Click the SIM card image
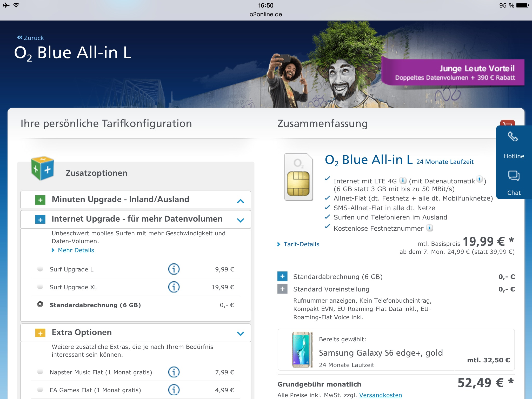Image resolution: width=532 pixels, height=399 pixels. point(298,177)
